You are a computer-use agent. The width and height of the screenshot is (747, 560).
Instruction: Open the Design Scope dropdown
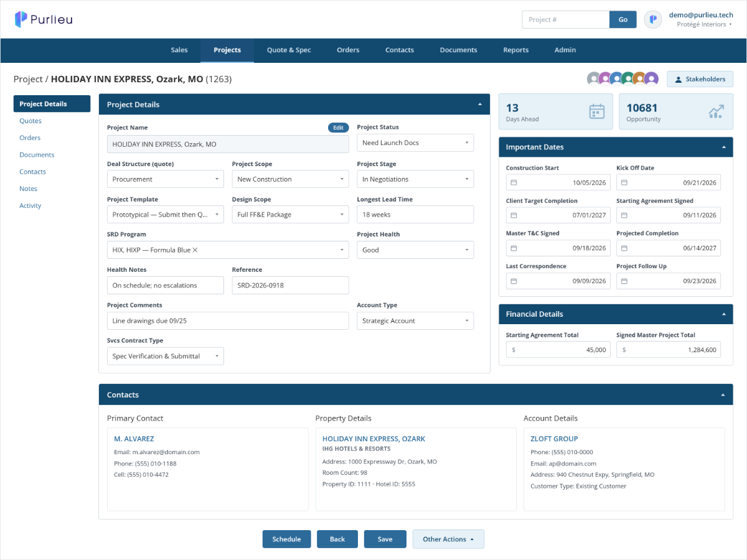pos(290,215)
